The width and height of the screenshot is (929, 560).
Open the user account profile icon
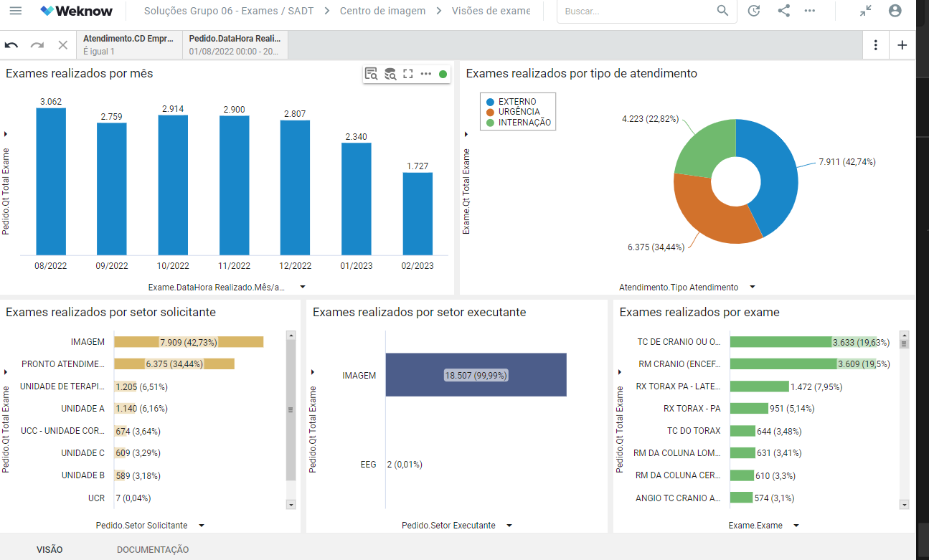pyautogui.click(x=895, y=11)
